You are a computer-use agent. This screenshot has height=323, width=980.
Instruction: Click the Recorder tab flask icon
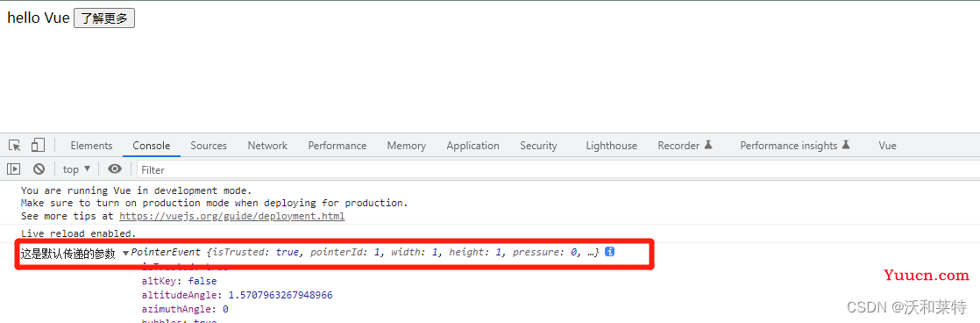(x=708, y=145)
